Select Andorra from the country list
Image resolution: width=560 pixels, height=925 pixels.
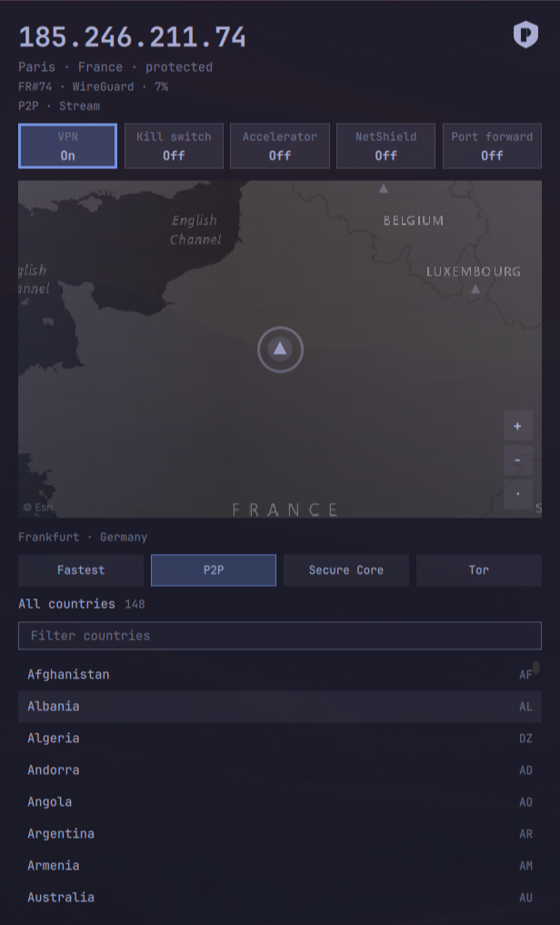pos(280,769)
